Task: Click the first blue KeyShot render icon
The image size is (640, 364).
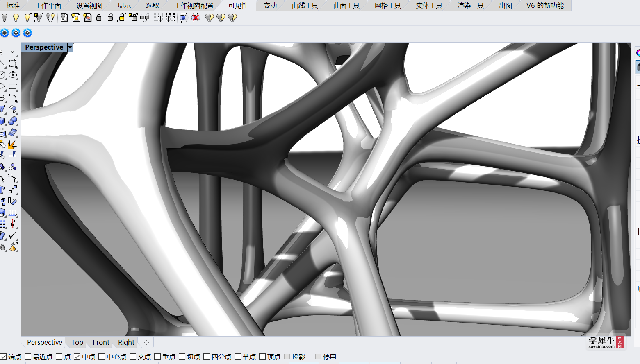Action: tap(5, 33)
